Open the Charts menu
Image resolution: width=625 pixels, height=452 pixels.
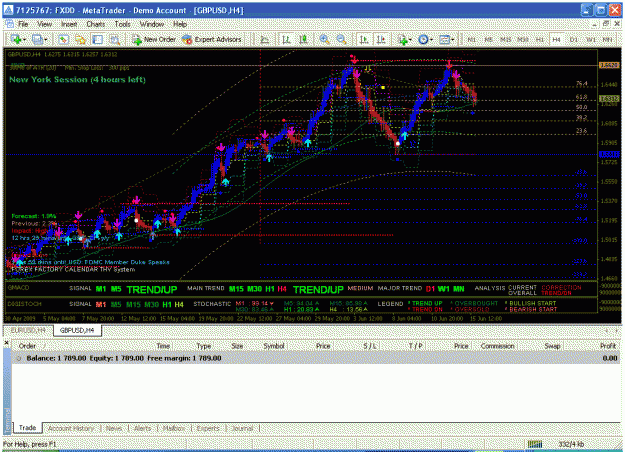click(96, 24)
